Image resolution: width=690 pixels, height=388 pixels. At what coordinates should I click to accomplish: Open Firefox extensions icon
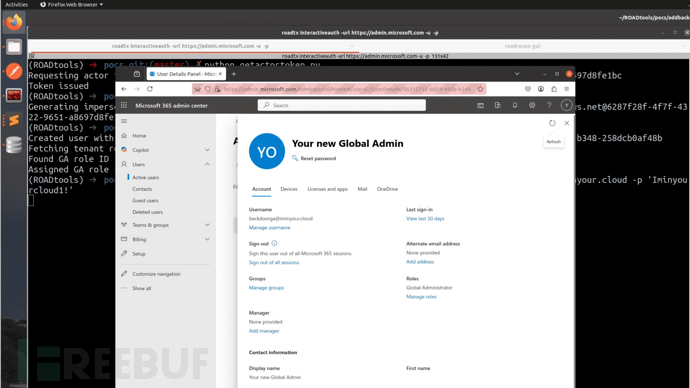(554, 89)
